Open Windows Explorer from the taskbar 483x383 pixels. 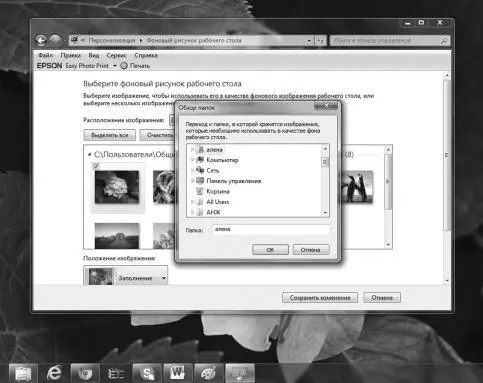(23, 373)
